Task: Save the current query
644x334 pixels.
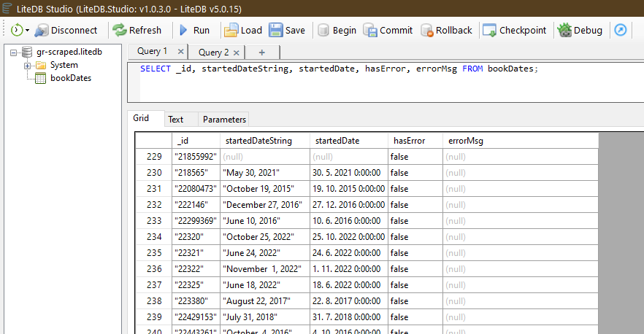Action: [x=287, y=30]
